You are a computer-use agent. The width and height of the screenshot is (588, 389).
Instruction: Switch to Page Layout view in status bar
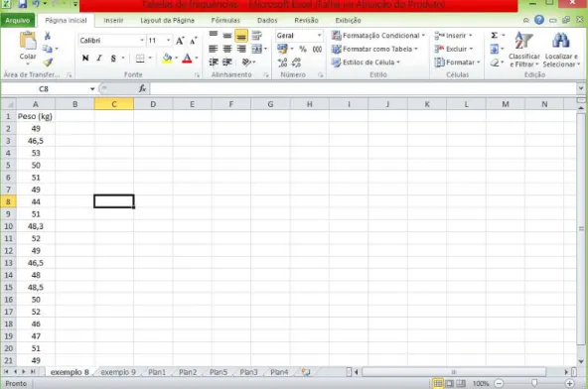click(x=449, y=383)
